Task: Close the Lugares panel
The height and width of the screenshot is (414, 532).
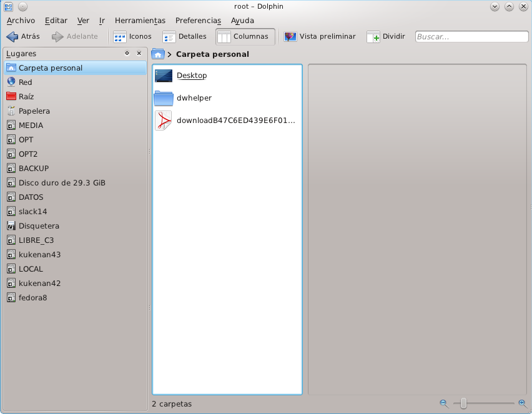Action: 139,54
